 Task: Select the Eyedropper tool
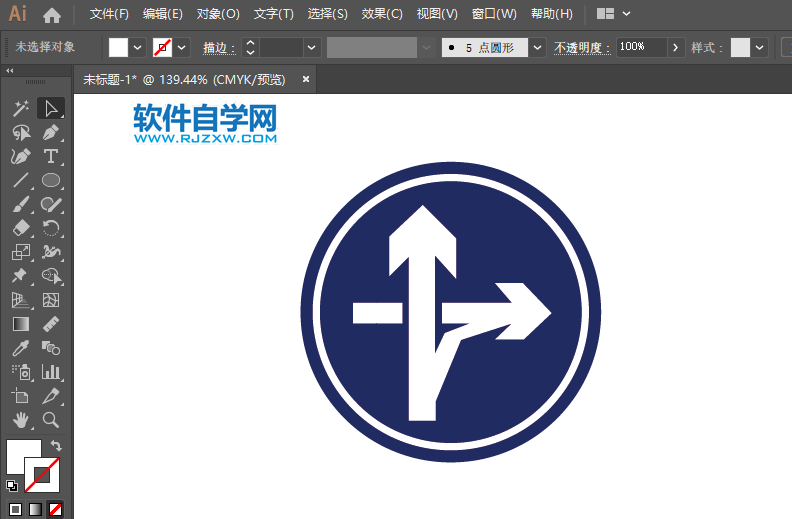[x=21, y=348]
